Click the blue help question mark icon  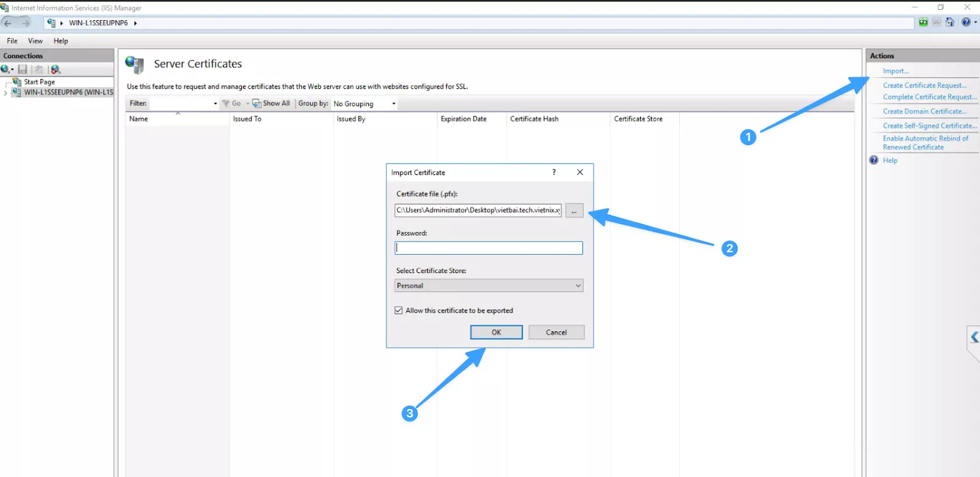965,22
